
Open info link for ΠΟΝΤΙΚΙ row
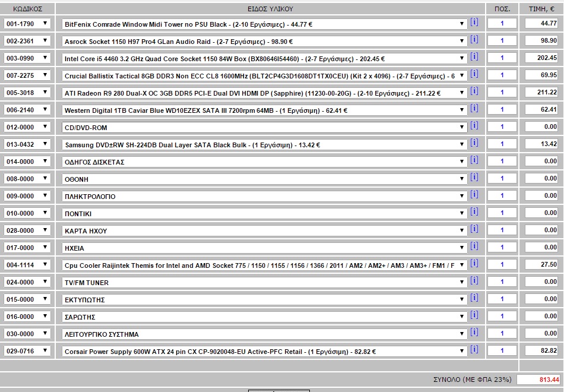point(474,212)
